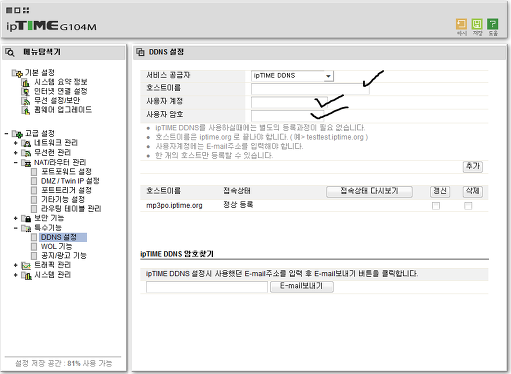Click the 설정 저장 공간 81% status text
Screen dimensions: 511x374
tap(63, 363)
